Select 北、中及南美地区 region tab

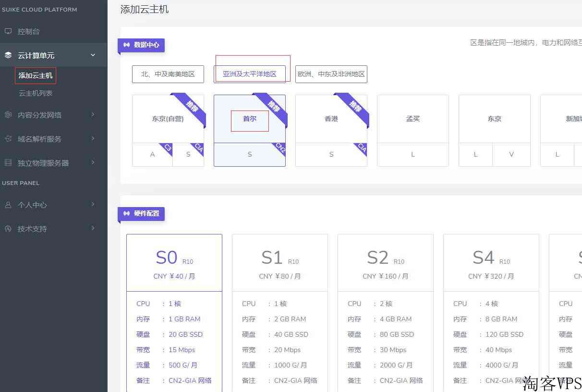tap(168, 74)
